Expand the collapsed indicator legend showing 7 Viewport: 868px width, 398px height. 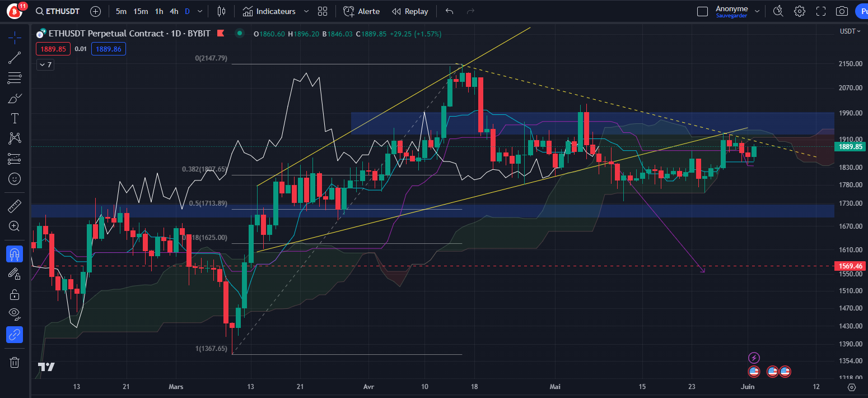point(45,65)
